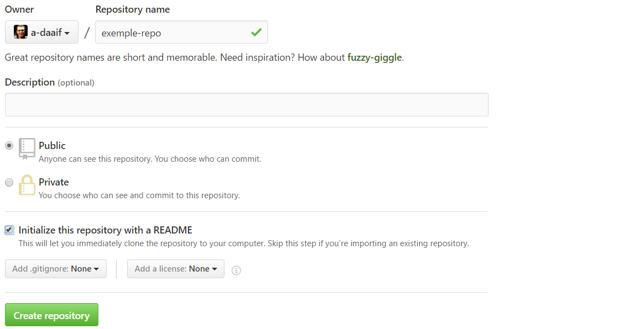Viewport: 644px width, 329px height.
Task: Click the green checkmark in name field
Action: click(256, 33)
